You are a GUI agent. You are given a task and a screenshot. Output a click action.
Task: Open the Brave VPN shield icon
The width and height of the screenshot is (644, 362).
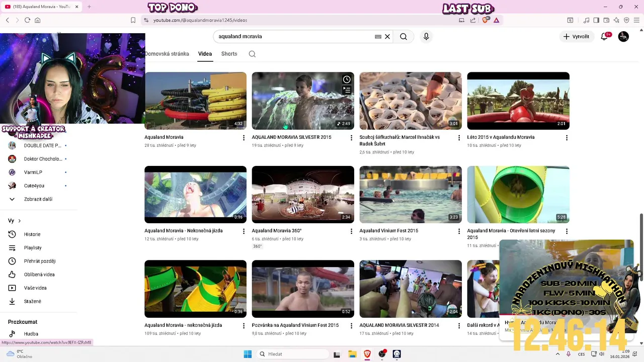626,20
